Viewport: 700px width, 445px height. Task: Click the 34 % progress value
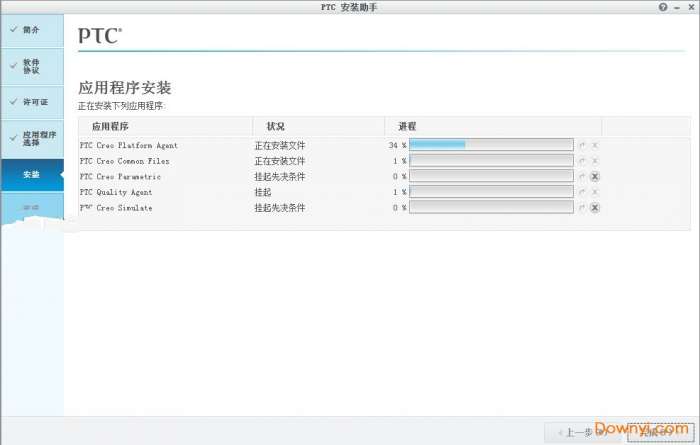397,146
